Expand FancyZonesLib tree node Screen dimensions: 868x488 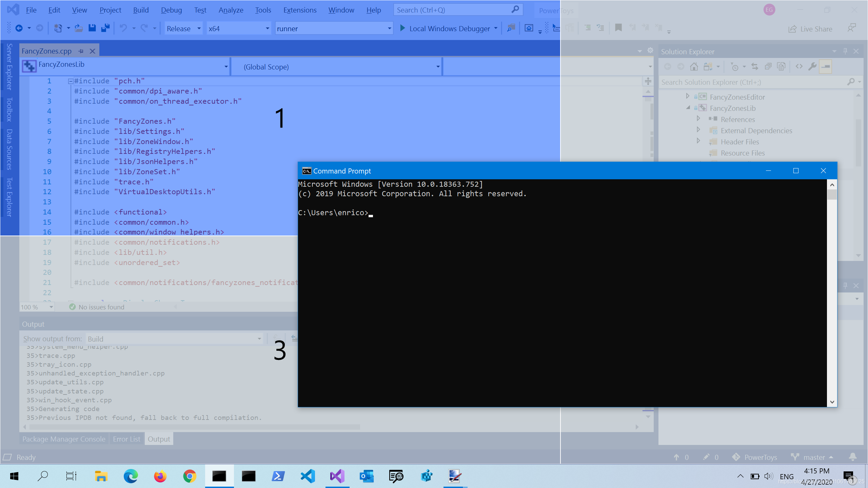click(689, 108)
